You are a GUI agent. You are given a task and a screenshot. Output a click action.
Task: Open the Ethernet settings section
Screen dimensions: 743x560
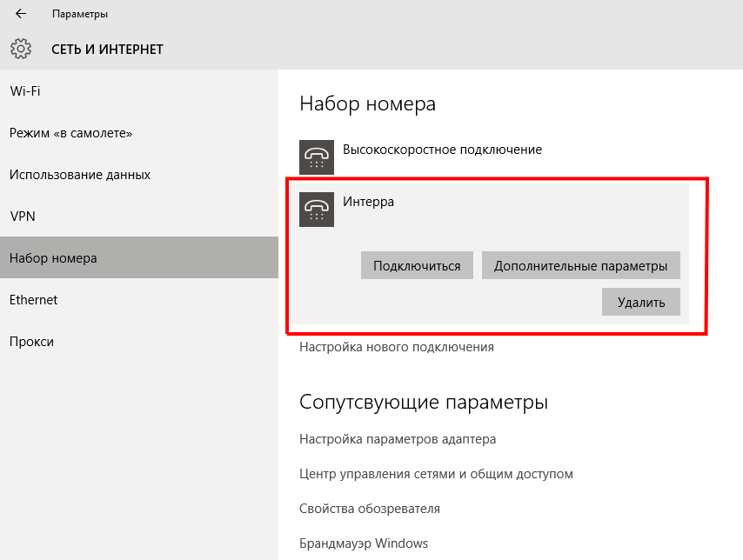(33, 300)
